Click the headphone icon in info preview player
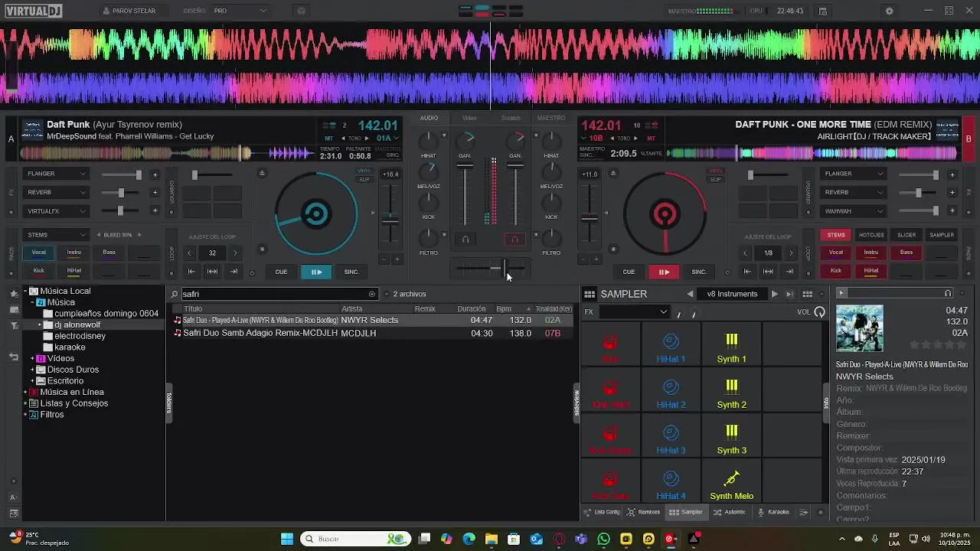980x551 pixels. tap(948, 293)
